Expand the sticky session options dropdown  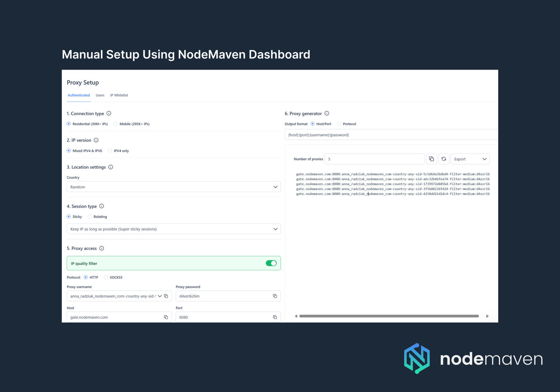click(x=276, y=229)
